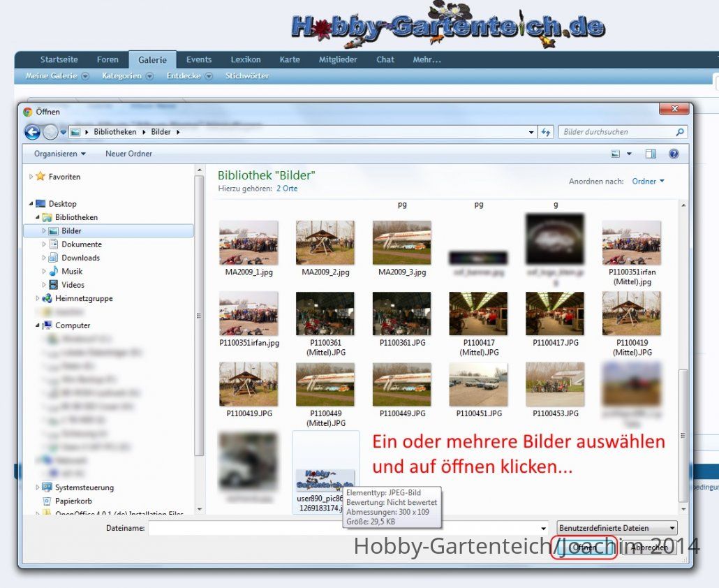
Task: Select the user890_pic86 Hobby-Gartenteich logo file
Action: (x=325, y=472)
